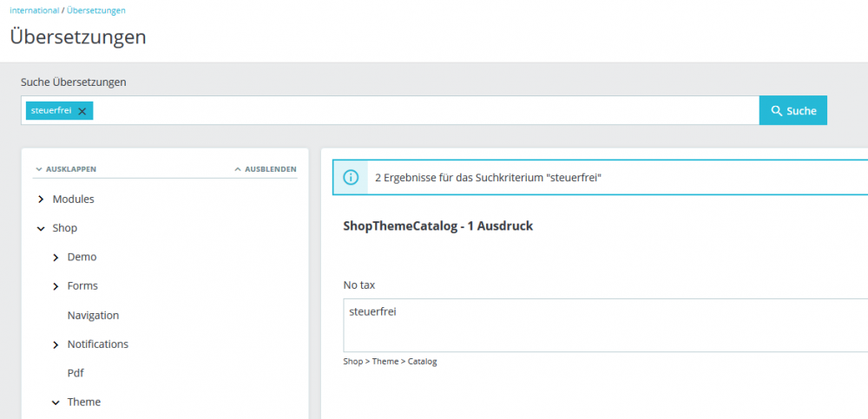
Task: Click the blue Suche search button
Action: tap(792, 111)
